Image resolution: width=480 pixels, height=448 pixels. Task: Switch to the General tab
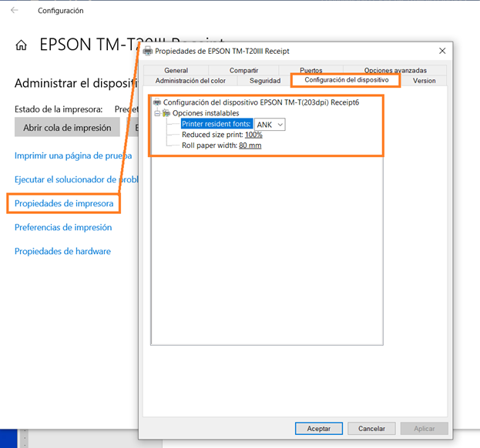[176, 70]
